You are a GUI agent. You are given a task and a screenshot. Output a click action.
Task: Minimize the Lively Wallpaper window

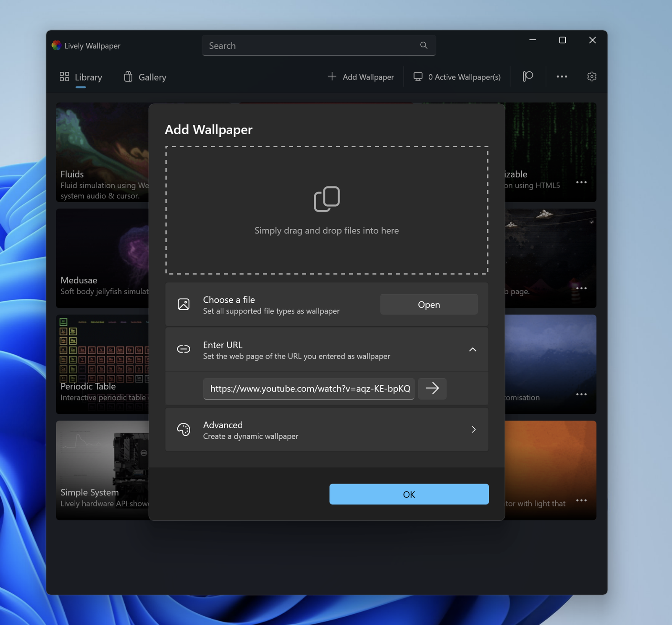point(533,40)
